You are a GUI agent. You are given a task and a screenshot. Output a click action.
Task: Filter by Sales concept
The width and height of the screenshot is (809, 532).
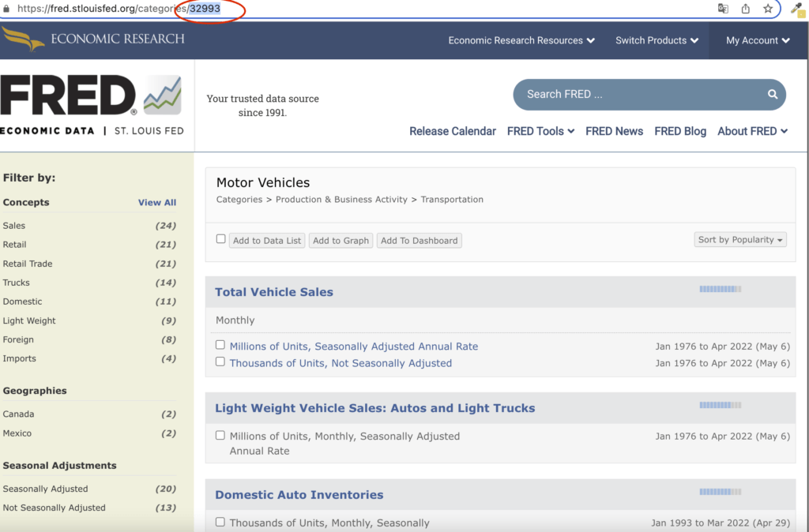14,226
